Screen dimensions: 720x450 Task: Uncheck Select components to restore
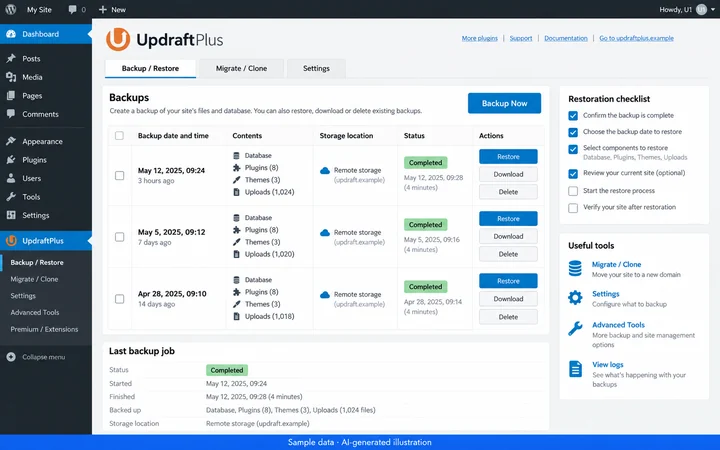(573, 149)
